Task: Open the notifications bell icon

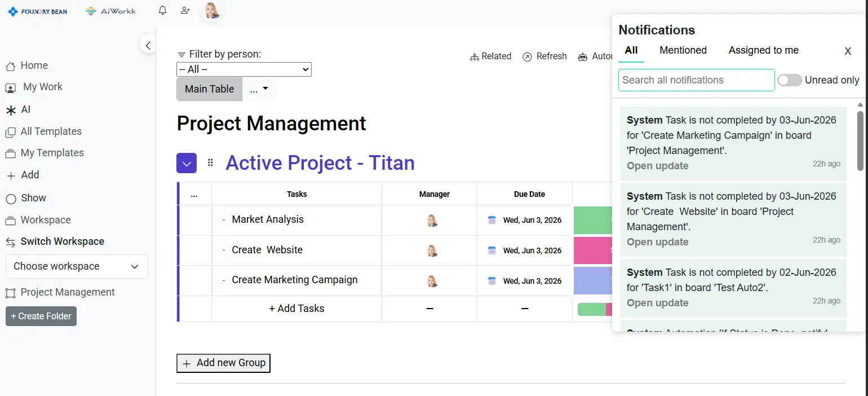Action: [162, 10]
